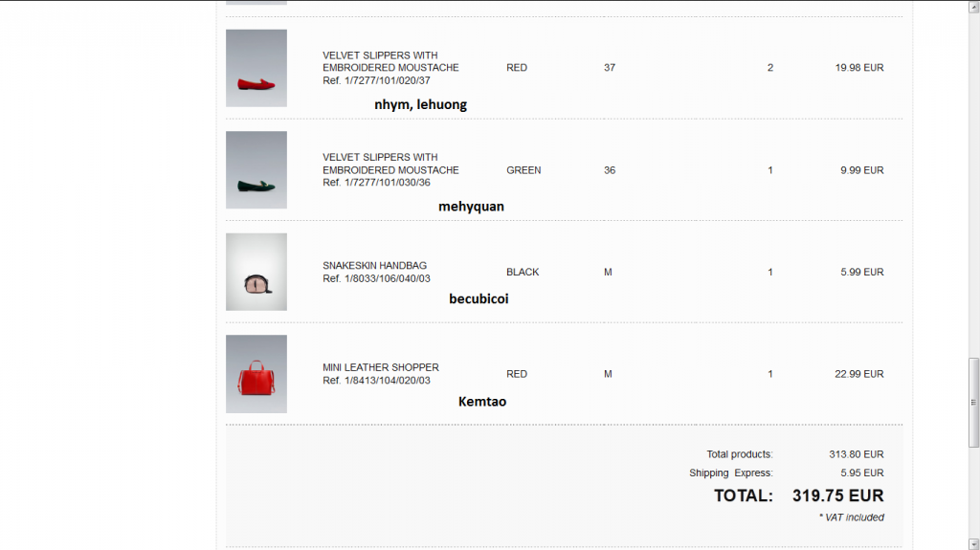Click the red VELVET SLIPPERS product title
The image size is (980, 550).
click(x=390, y=61)
